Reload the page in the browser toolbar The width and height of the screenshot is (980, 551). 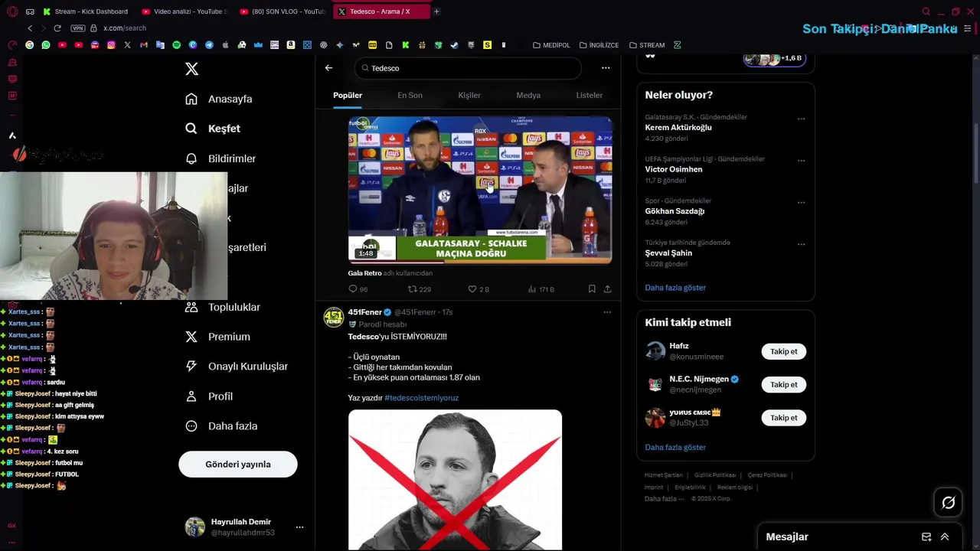[57, 28]
